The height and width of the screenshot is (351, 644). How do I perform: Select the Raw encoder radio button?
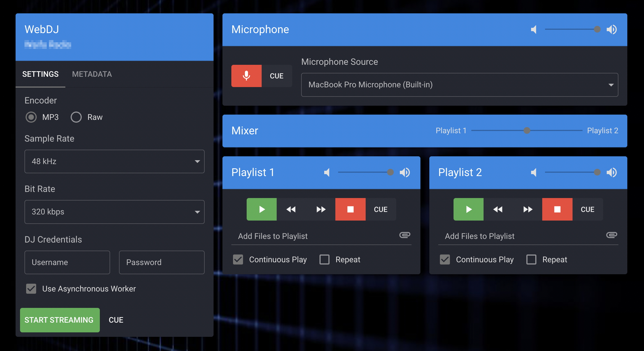[76, 117]
